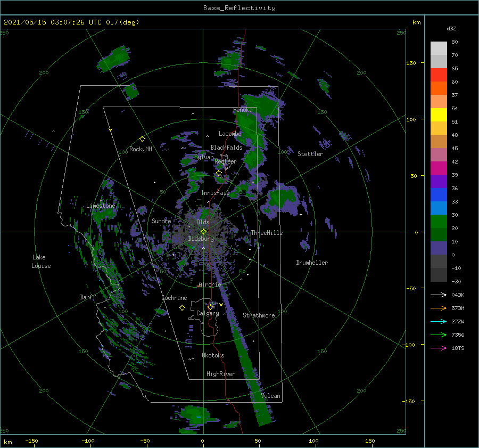The image size is (479, 448).
Task: Click the Olds label near radar center
Action: coord(203,222)
